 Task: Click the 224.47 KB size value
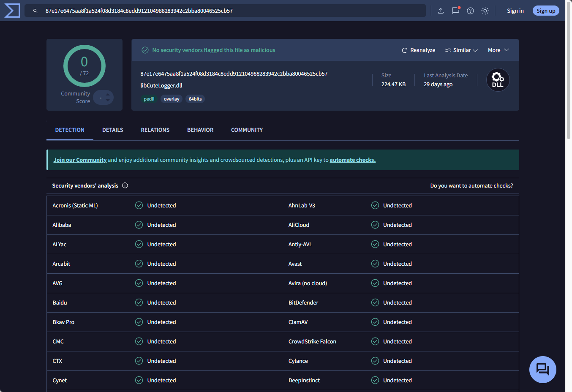(x=393, y=84)
